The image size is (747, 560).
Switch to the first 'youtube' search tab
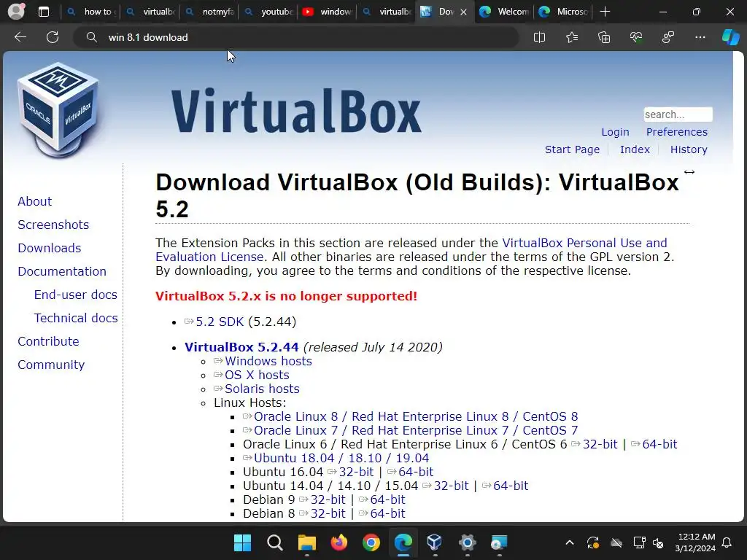(x=269, y=12)
